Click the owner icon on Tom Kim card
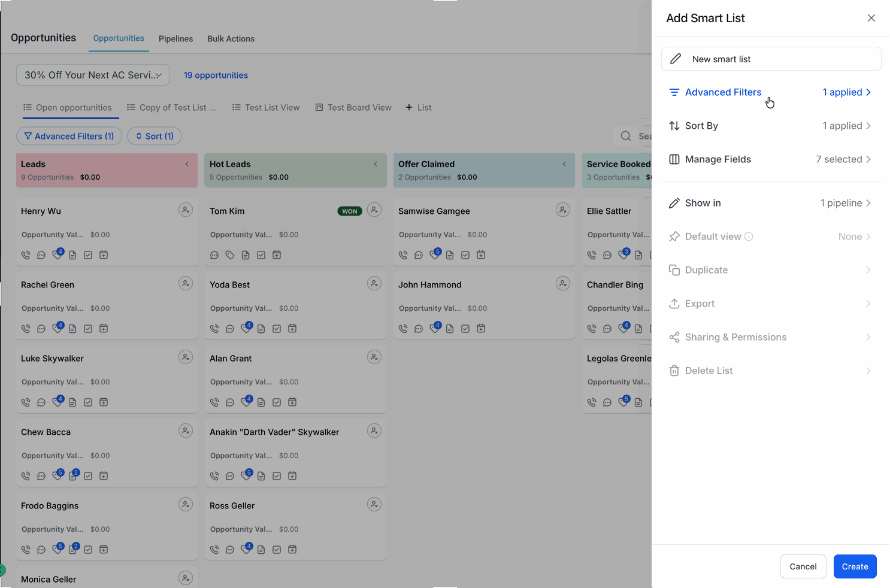This screenshot has height=588, width=890. 374,210
